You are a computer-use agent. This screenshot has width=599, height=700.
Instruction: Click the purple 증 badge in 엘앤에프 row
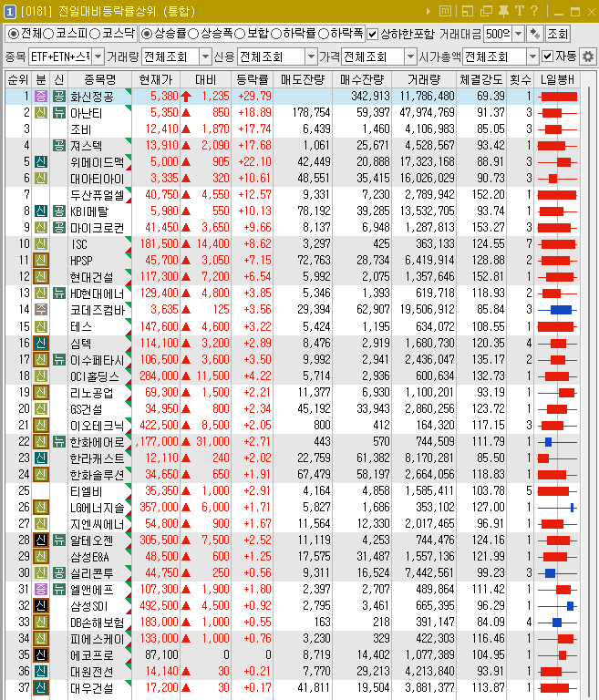(41, 590)
